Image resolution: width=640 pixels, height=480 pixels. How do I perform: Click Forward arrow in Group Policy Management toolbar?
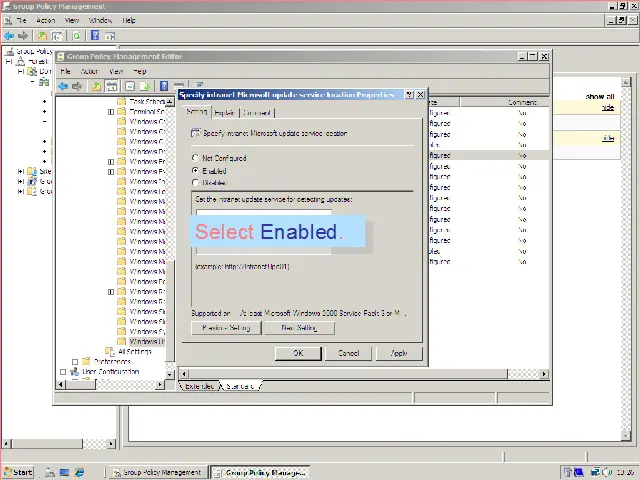(23, 36)
